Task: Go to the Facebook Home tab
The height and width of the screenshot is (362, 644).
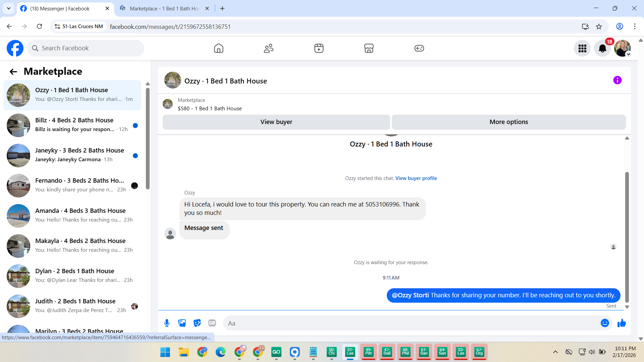Action: (x=218, y=49)
